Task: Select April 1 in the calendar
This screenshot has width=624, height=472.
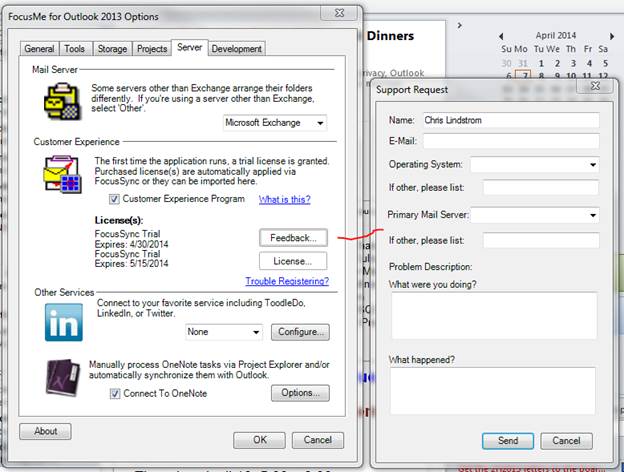Action: [541, 63]
